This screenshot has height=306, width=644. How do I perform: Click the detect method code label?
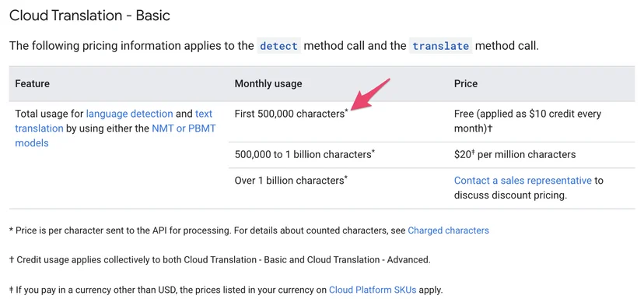coord(279,46)
